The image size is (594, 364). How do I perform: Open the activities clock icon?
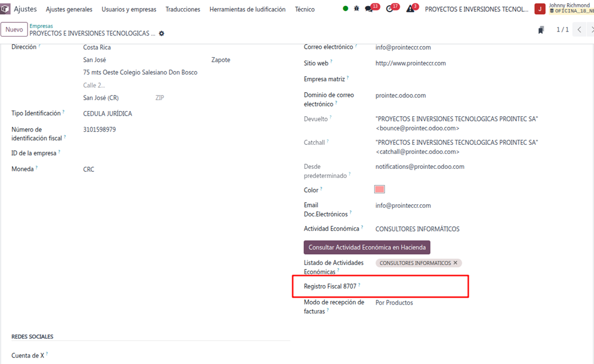pos(390,9)
